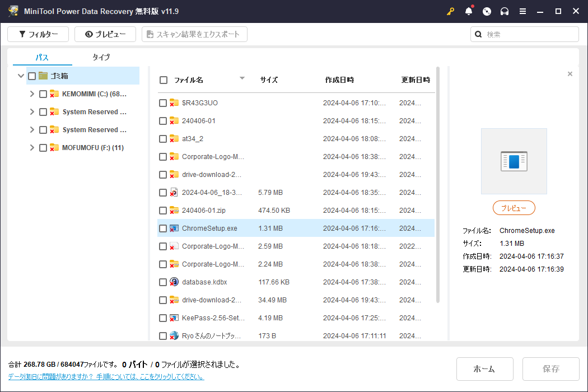Collapse the ゴミ箱 root node

tap(21, 76)
